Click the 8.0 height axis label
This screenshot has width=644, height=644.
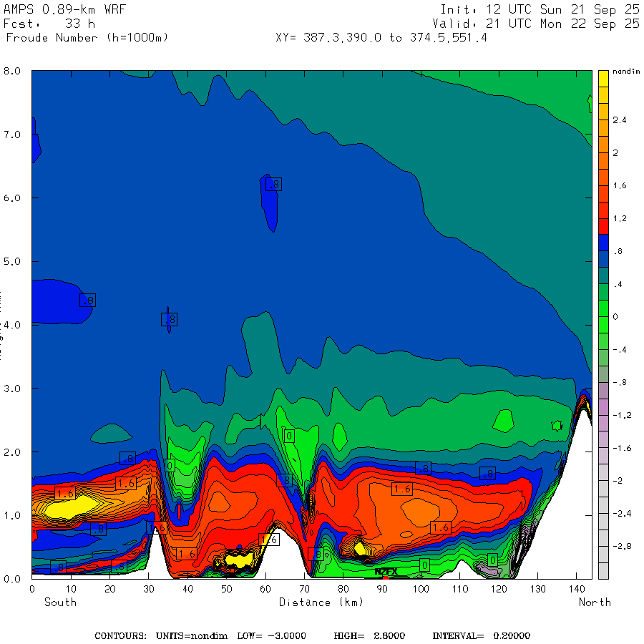point(12,71)
